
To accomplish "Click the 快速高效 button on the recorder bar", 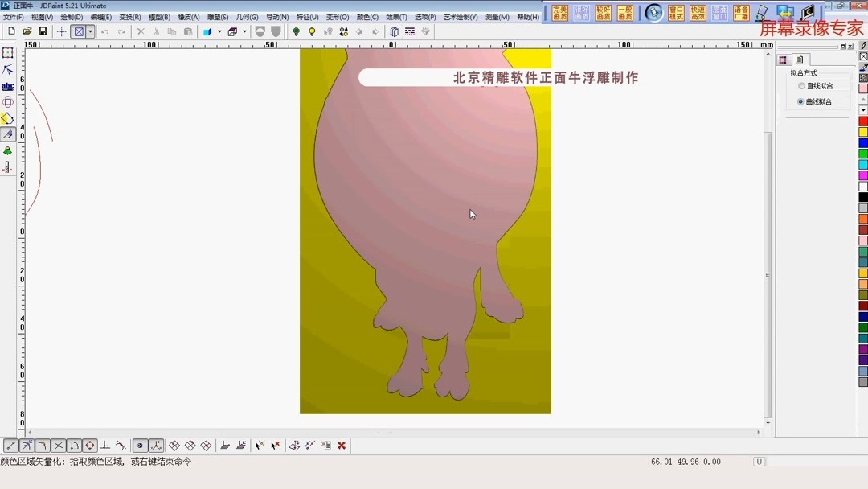I will (x=698, y=12).
